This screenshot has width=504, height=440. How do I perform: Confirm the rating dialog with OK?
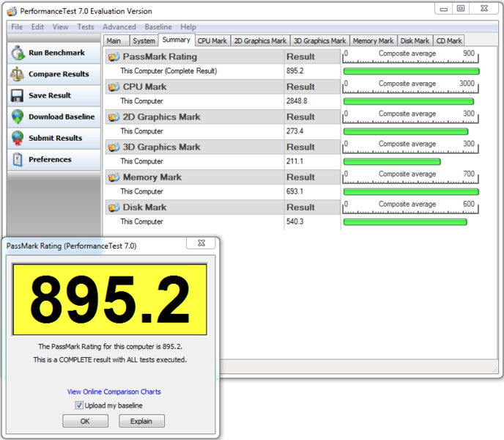[85, 421]
